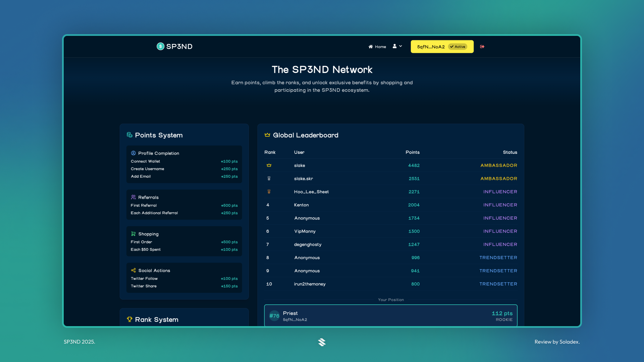The width and height of the screenshot is (644, 362).
Task: Click the gold crown beside slake
Action: 269,165
